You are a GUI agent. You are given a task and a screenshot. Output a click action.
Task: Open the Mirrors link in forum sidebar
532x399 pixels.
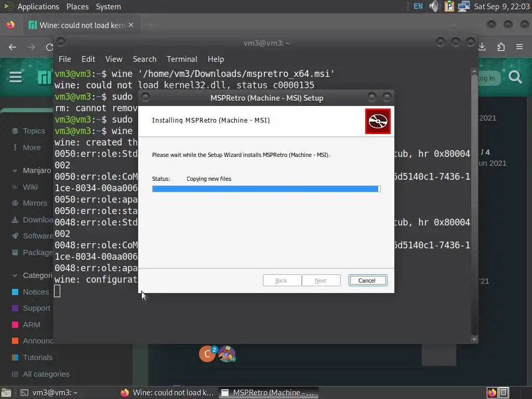[x=30, y=203]
